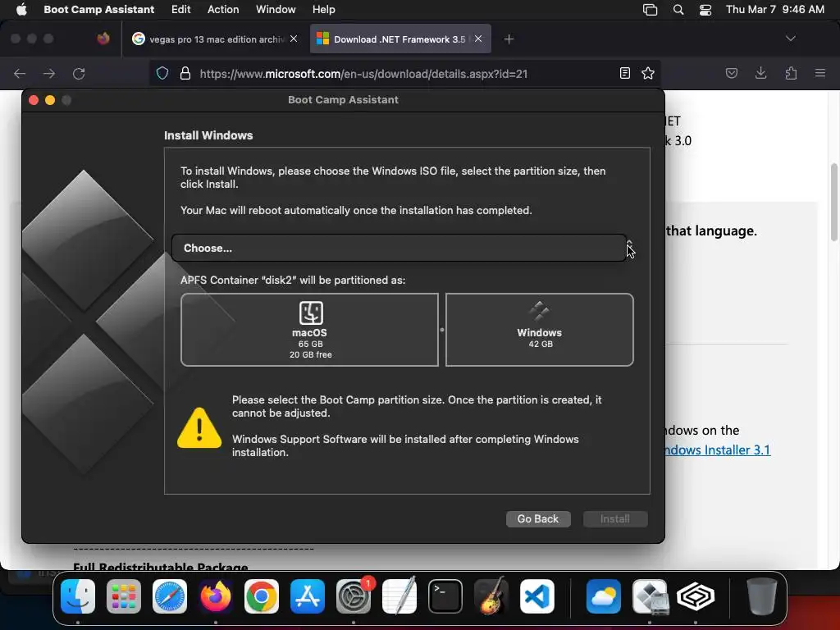Viewport: 840px width, 630px height.
Task: Grab the partition size divider handle
Action: tap(442, 330)
